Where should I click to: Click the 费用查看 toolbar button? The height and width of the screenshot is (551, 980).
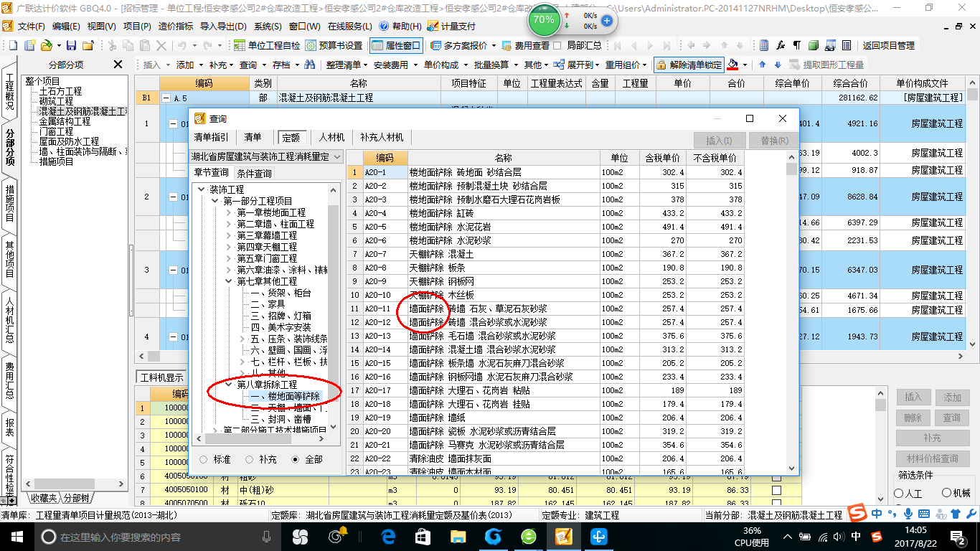(526, 45)
